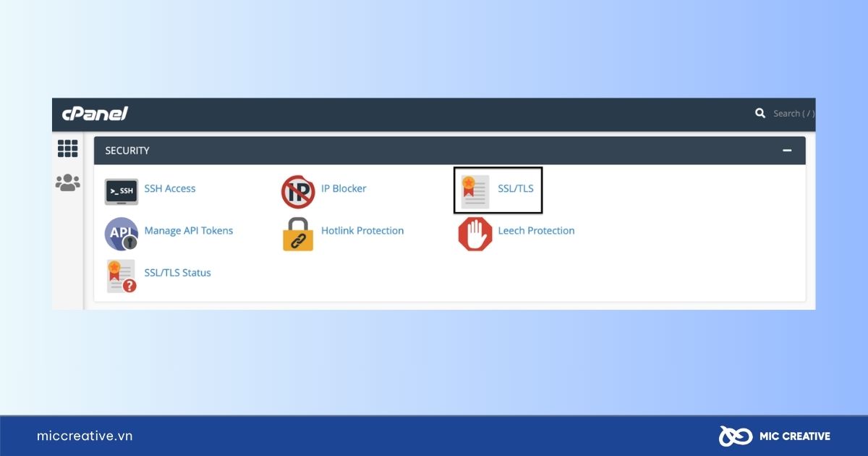Click the SECURITY section header title
868x456 pixels.
(127, 151)
